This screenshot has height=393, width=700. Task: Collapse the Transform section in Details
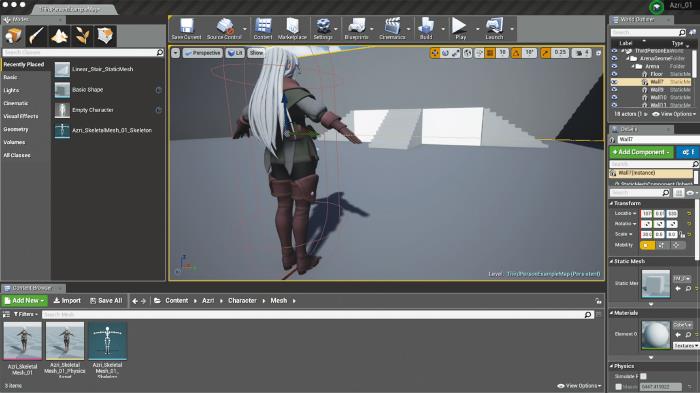pos(612,203)
